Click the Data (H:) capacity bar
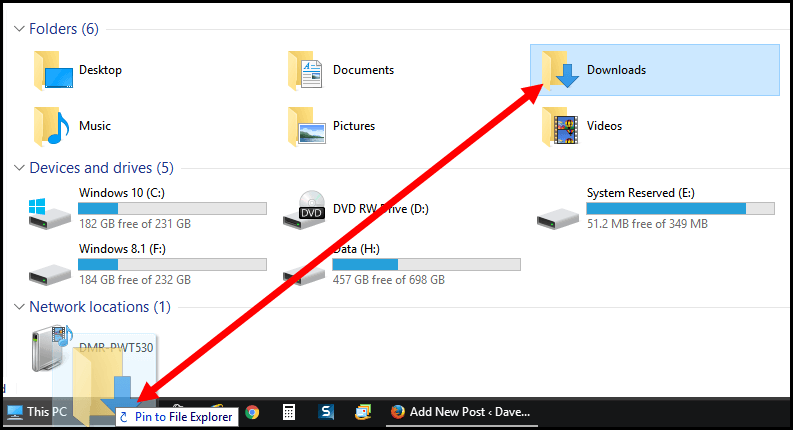The image size is (793, 430). coord(426,264)
